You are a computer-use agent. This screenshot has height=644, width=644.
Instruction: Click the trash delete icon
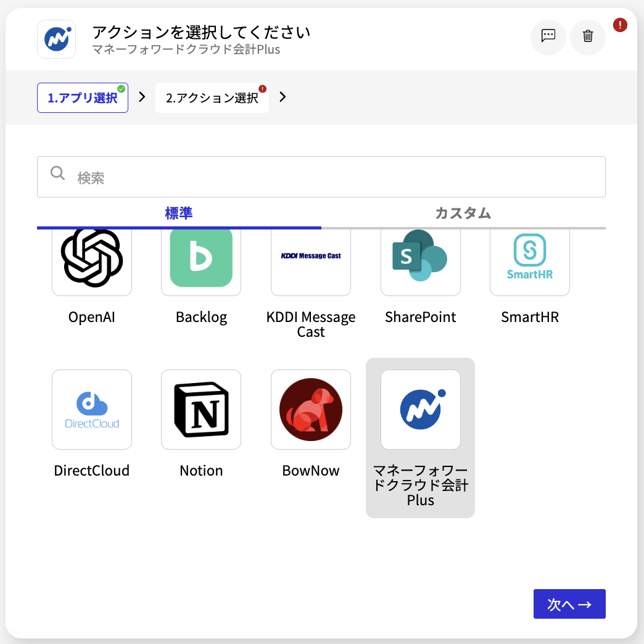[588, 37]
